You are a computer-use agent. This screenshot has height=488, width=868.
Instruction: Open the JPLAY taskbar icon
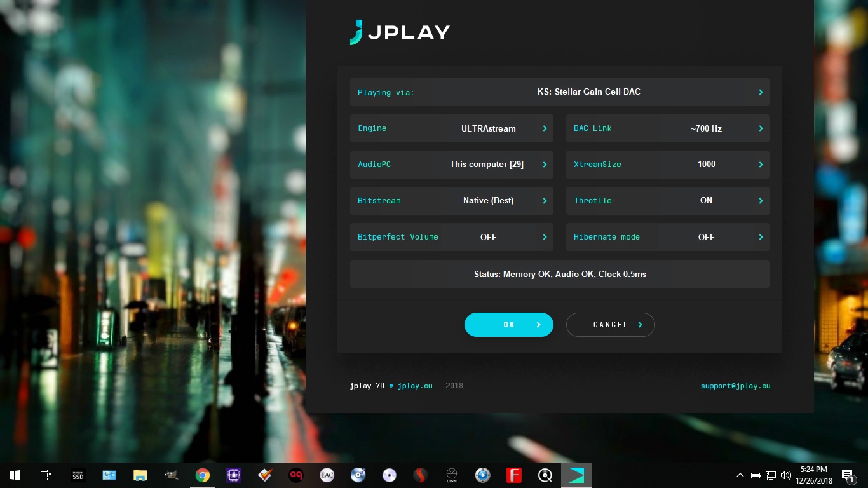point(576,475)
